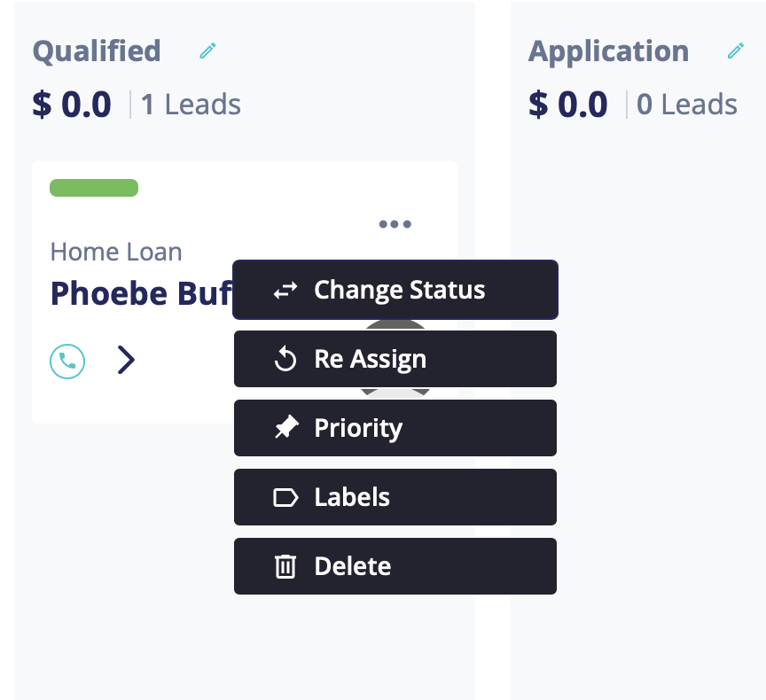Click the green label bar on card
The width and height of the screenshot is (766, 700).
click(x=94, y=188)
